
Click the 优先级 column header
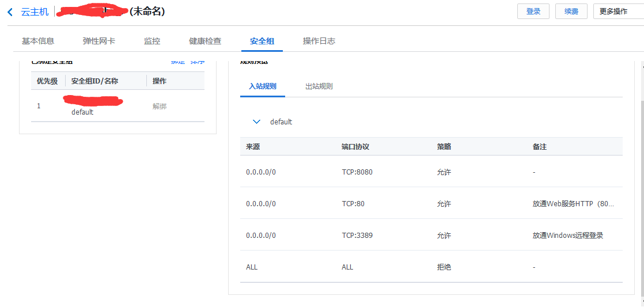pos(47,81)
